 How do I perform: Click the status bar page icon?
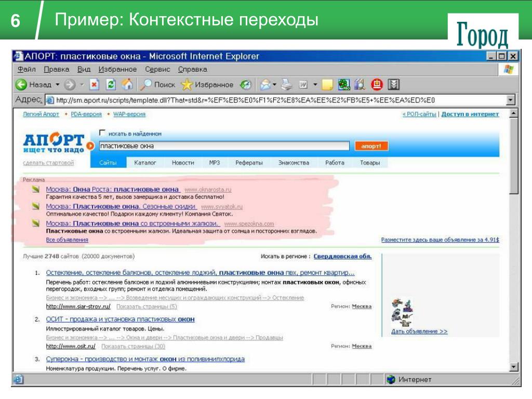point(18,379)
